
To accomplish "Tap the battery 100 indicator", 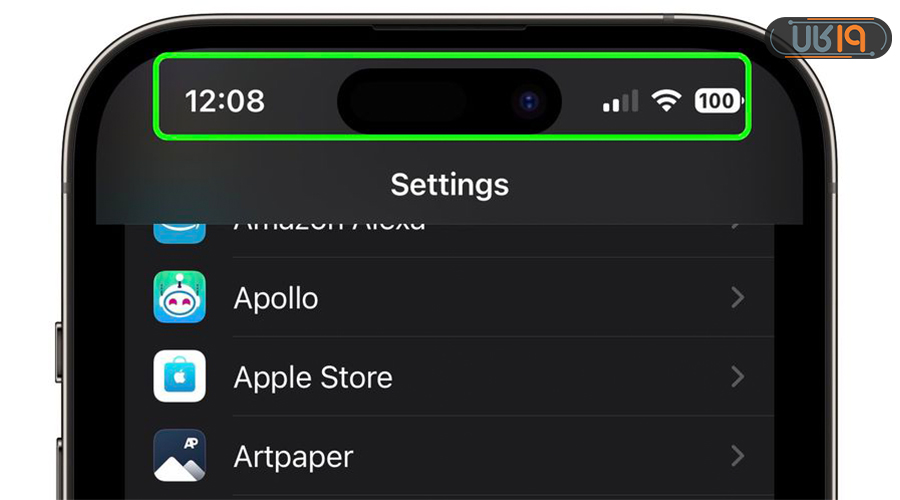I will tap(719, 101).
